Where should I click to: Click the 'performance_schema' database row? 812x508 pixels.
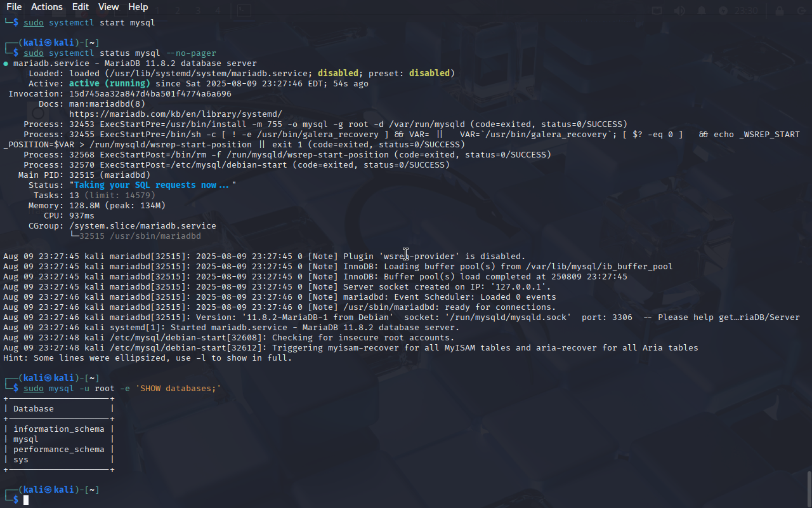point(59,450)
